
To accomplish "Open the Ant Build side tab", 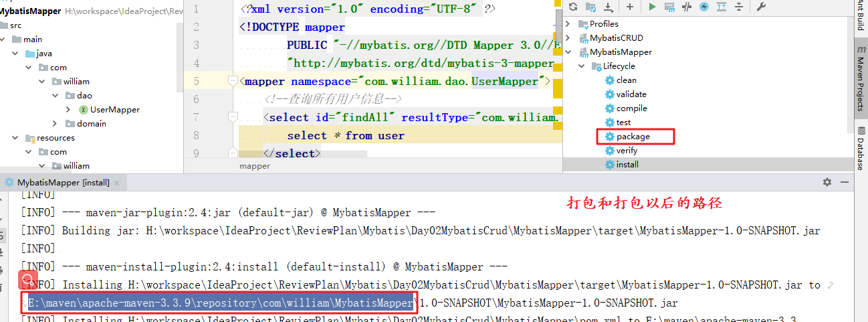I will 861,15.
